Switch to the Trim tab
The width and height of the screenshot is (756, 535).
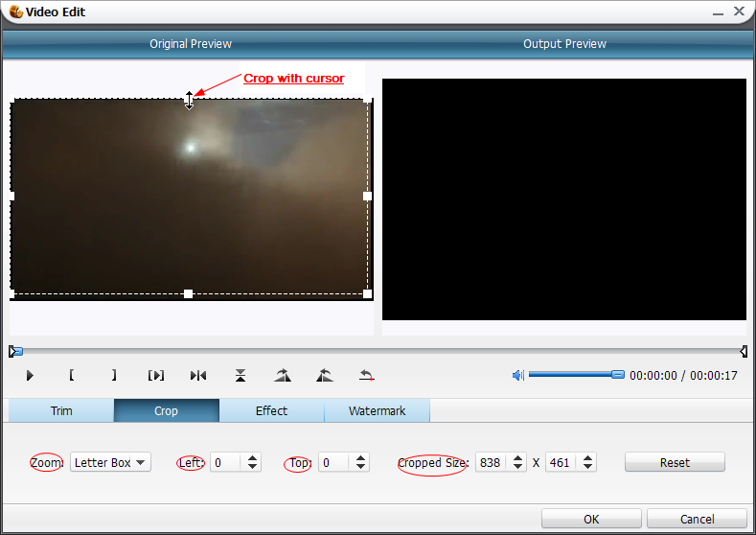point(61,410)
